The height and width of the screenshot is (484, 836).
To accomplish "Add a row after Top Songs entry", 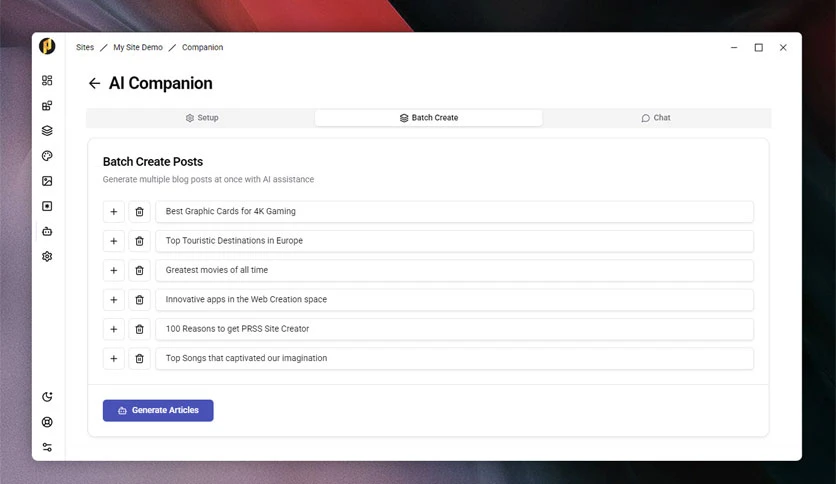I will click(114, 358).
